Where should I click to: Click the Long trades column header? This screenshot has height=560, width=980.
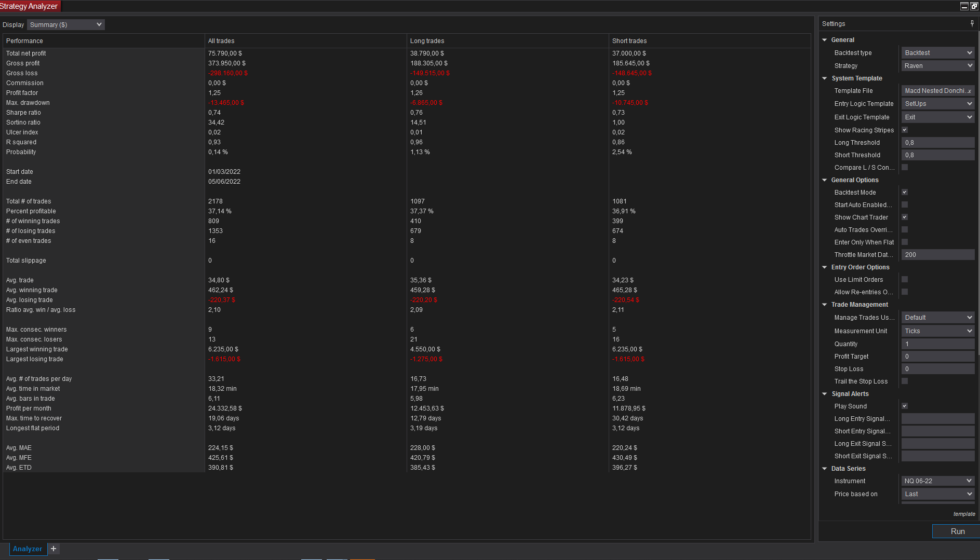[x=508, y=41]
